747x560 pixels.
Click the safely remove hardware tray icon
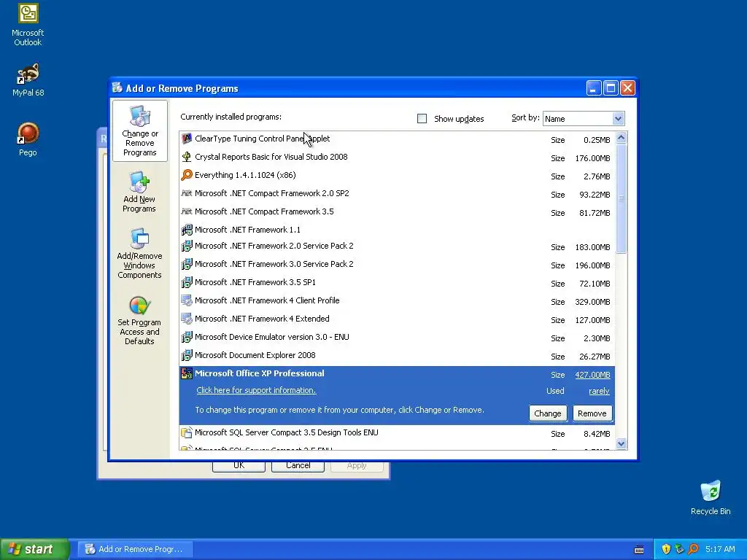(x=680, y=549)
